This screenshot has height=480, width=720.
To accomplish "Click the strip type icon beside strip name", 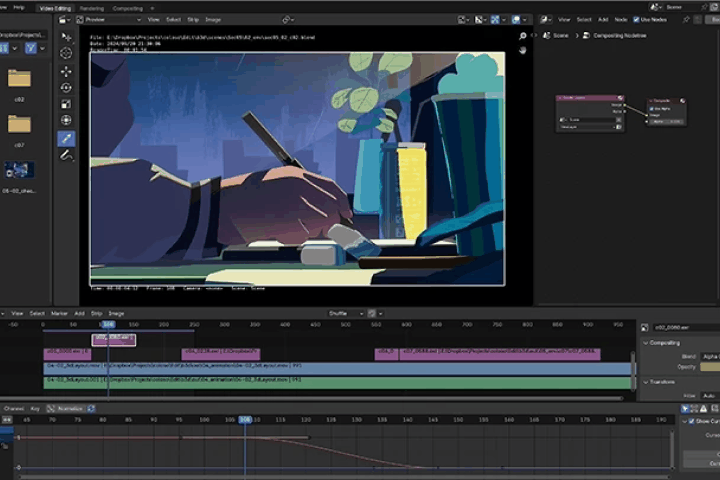I will [645, 328].
